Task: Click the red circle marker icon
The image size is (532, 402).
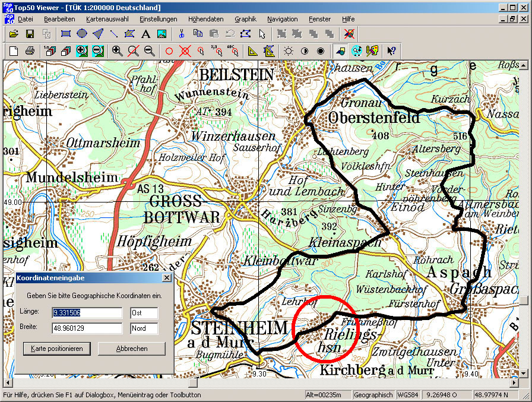Action: pyautogui.click(x=169, y=51)
